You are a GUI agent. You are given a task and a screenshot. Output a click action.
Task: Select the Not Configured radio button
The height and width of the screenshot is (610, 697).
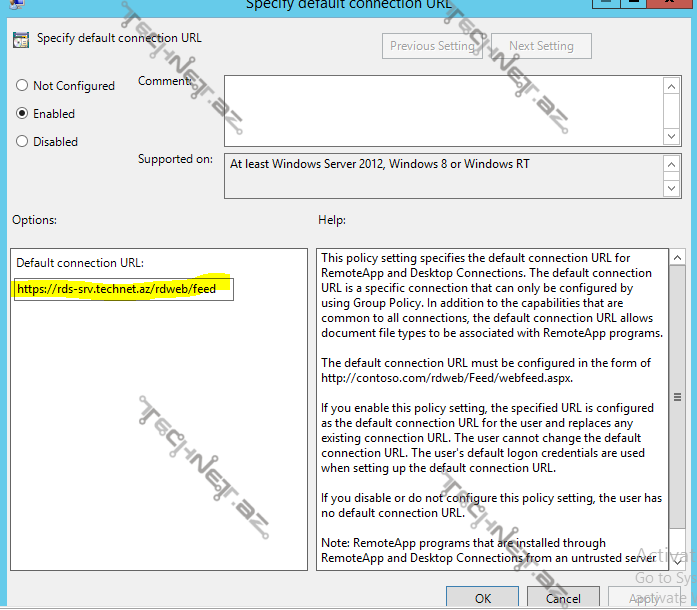coord(22,86)
